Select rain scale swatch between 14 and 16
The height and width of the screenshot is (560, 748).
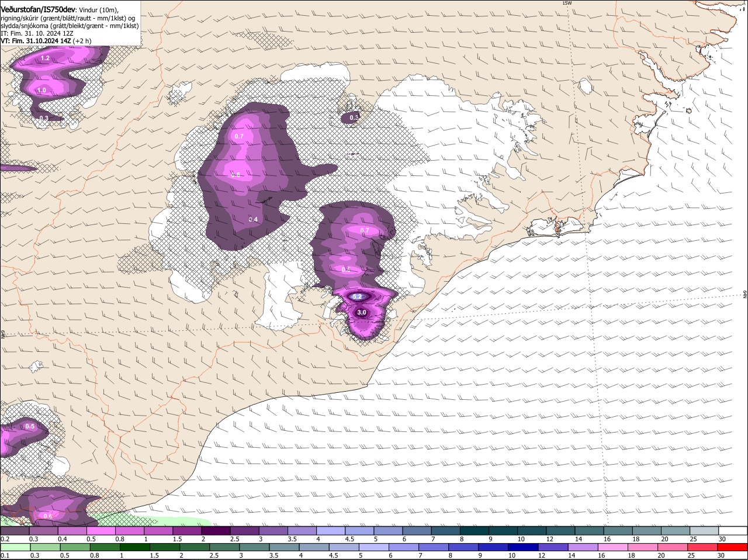pyautogui.click(x=584, y=547)
